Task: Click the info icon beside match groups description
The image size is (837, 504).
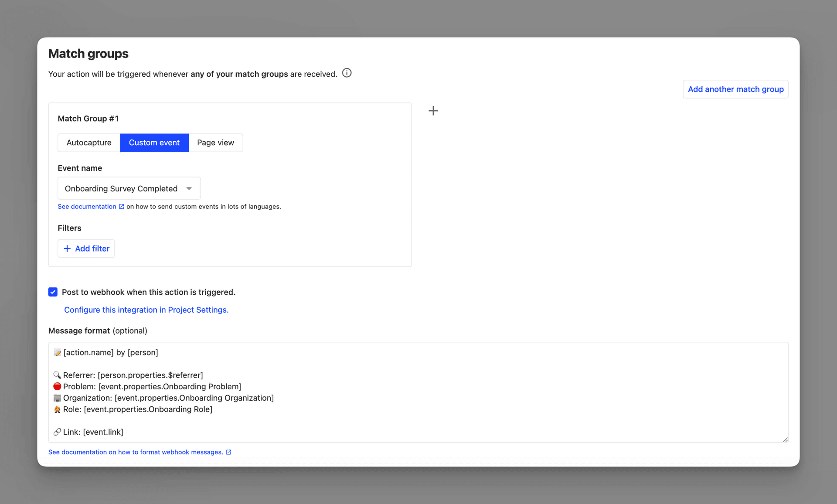Action: click(x=347, y=73)
